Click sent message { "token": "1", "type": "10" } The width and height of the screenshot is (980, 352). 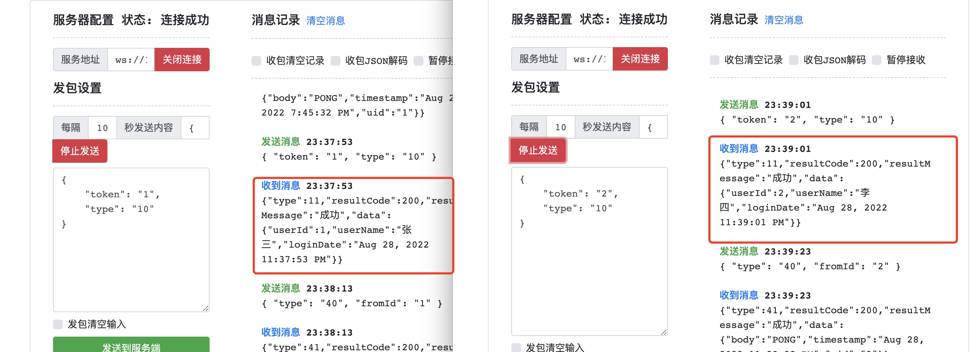349,157
